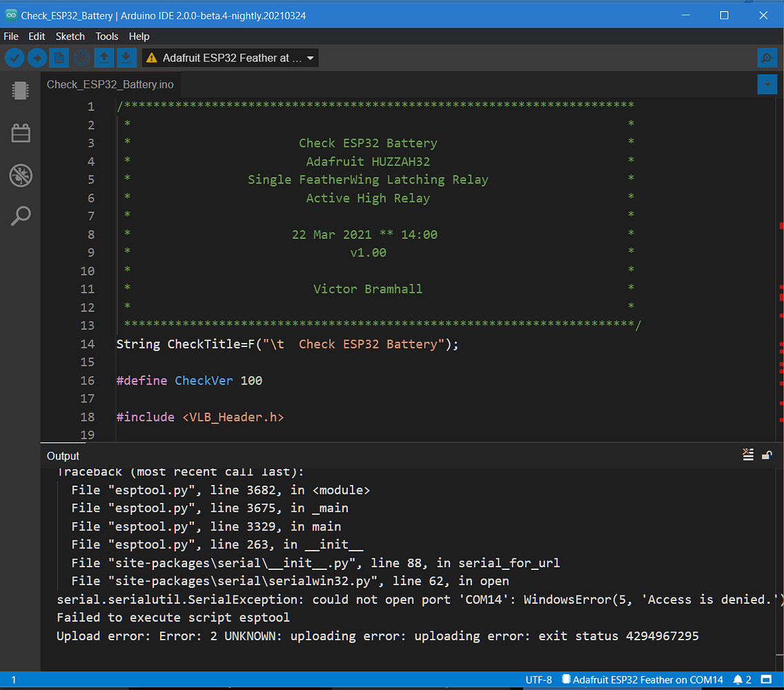Screen dimensions: 784x690
Task: Upload the sketch using the arrow icon
Action: coord(37,58)
